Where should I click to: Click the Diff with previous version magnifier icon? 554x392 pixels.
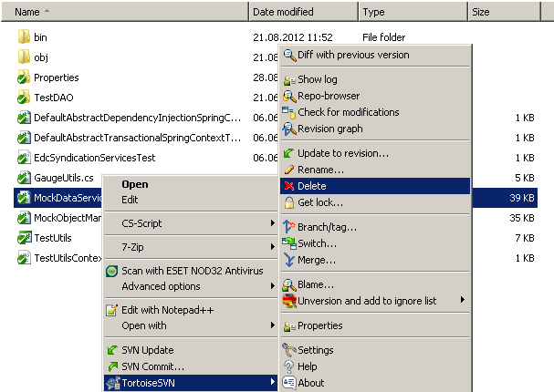click(x=289, y=55)
